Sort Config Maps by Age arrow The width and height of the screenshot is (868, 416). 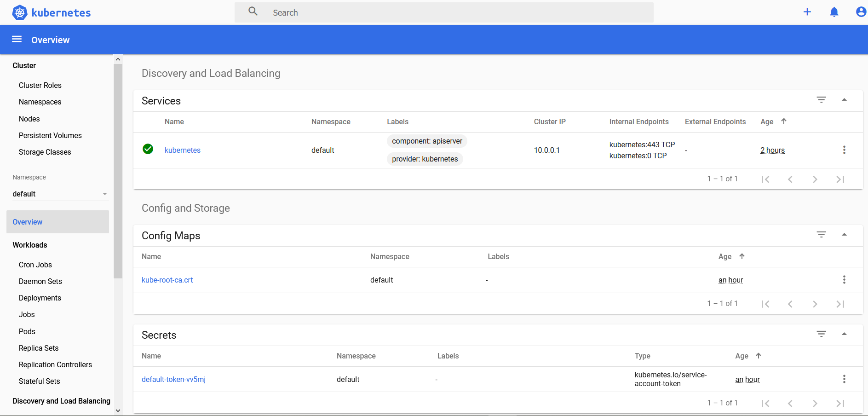pos(742,256)
